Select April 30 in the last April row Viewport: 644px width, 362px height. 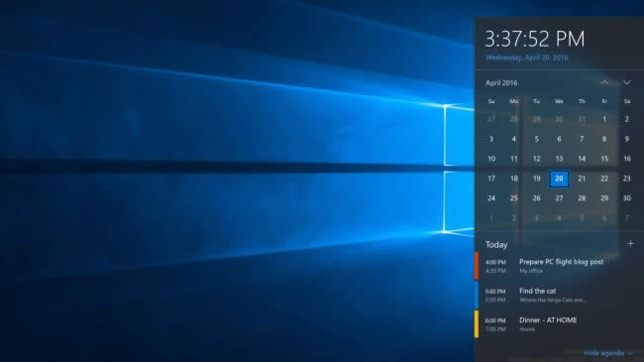point(627,198)
